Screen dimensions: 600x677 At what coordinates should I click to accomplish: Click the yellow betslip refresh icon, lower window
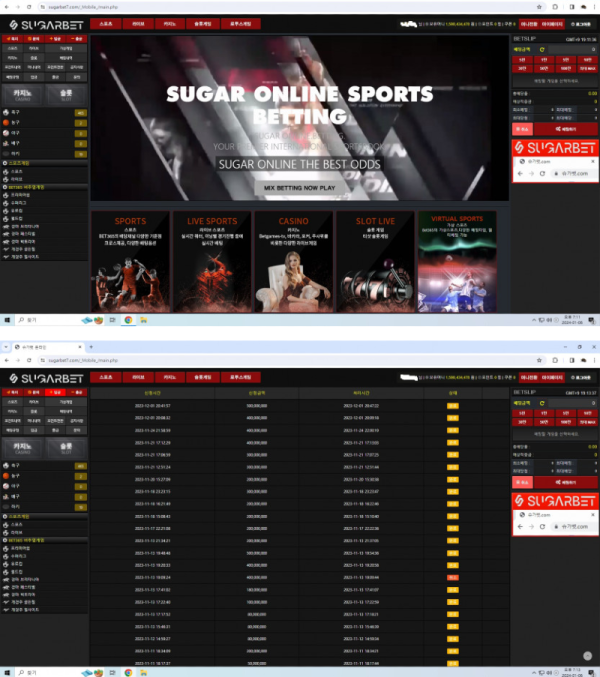(542, 403)
